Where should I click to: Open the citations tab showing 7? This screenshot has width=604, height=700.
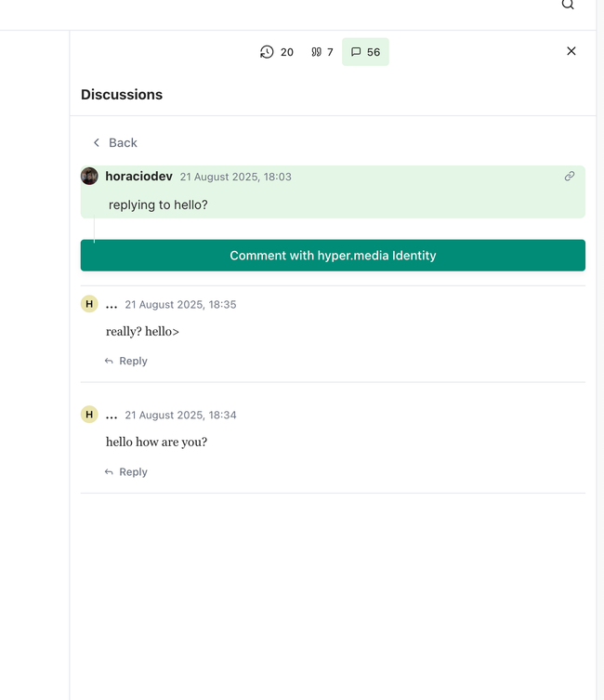pyautogui.click(x=322, y=52)
